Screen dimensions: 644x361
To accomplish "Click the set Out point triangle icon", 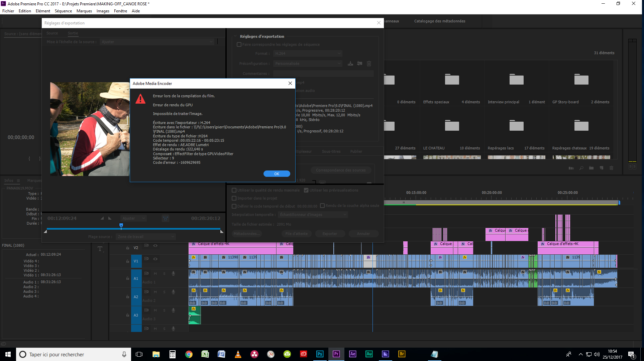I will tap(110, 218).
